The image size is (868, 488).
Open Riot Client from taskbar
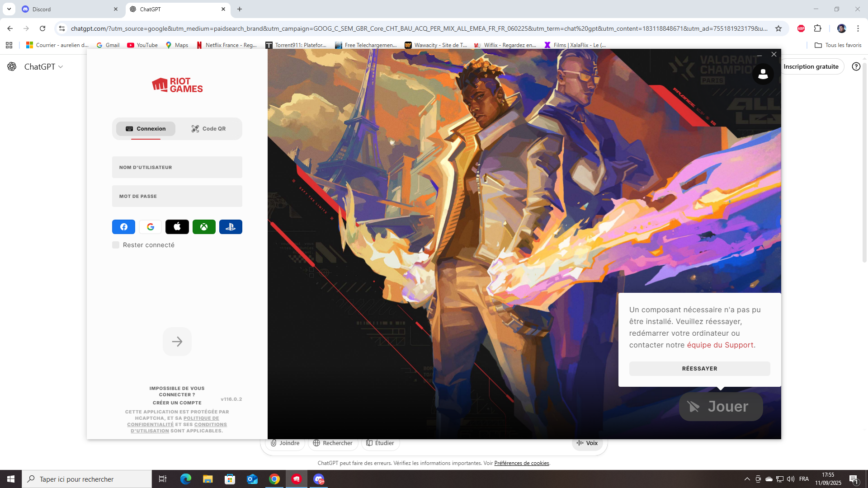297,479
